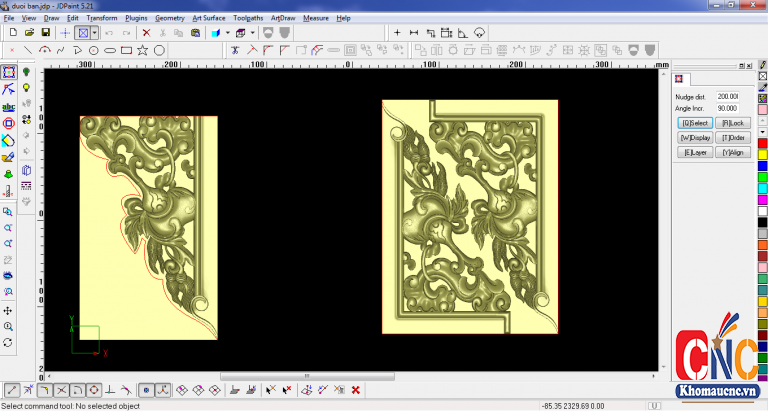768x411 pixels.
Task: Click the Save file icon
Action: pos(45,33)
